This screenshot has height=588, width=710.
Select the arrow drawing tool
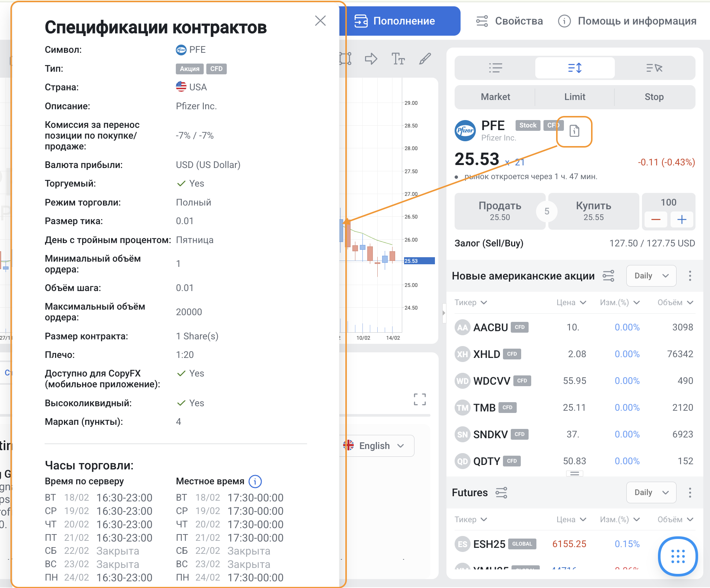tap(371, 59)
